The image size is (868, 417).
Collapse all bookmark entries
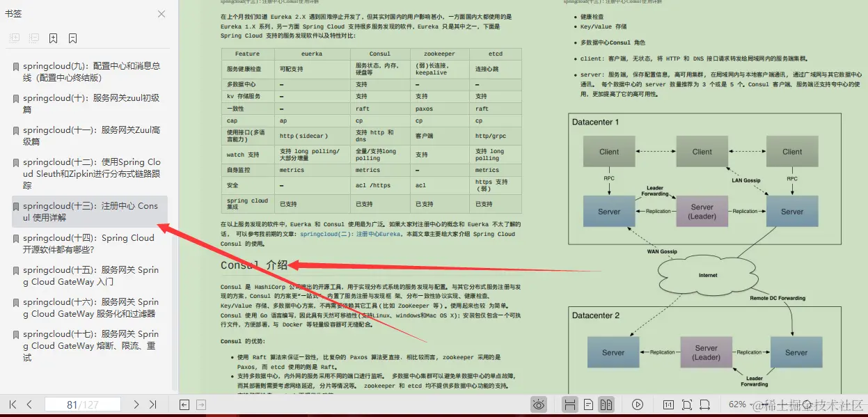coord(34,38)
